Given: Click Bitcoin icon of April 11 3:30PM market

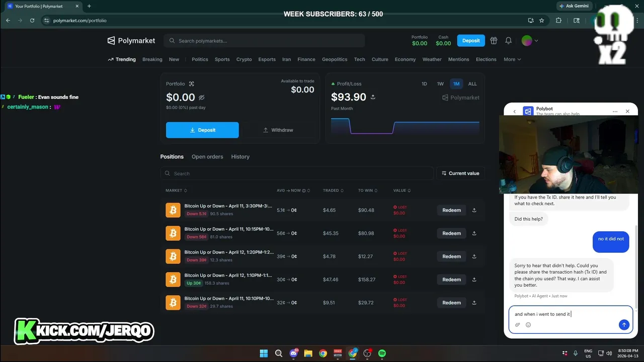Looking at the screenshot, I should click(173, 210).
